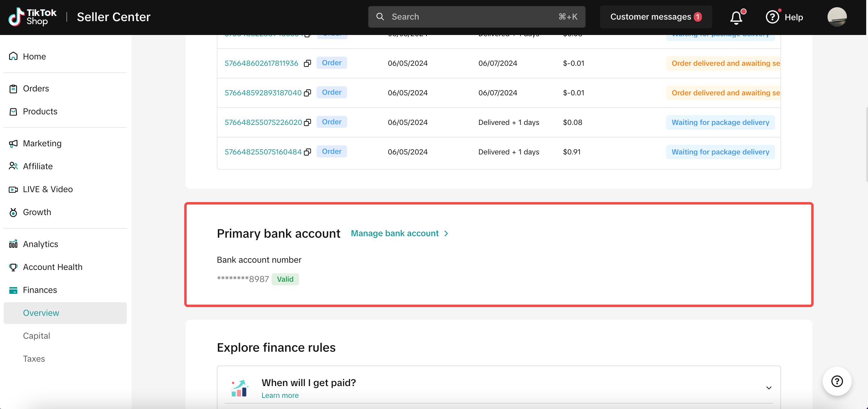Open the profile avatar menu
This screenshot has width=868, height=409.
pos(837,17)
